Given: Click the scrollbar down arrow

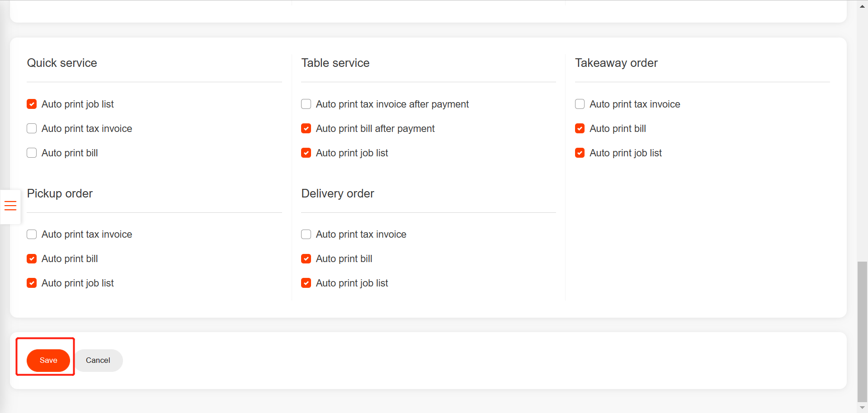Looking at the screenshot, I should (862, 408).
